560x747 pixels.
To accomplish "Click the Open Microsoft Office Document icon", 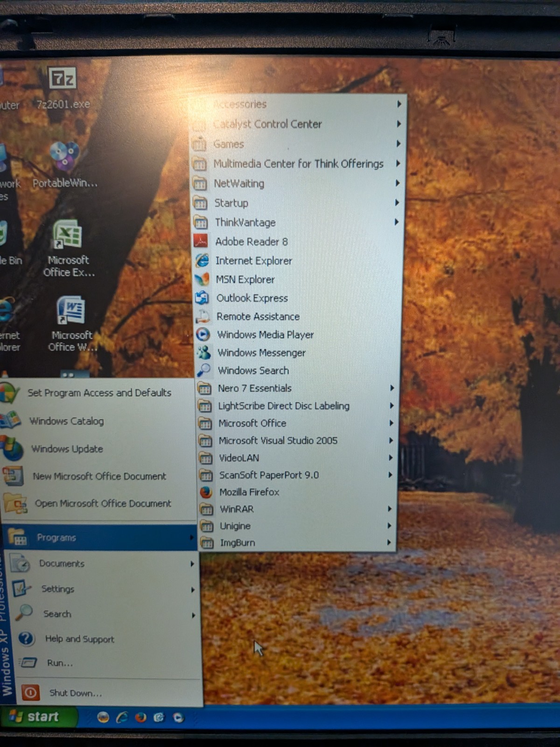I will (15, 503).
